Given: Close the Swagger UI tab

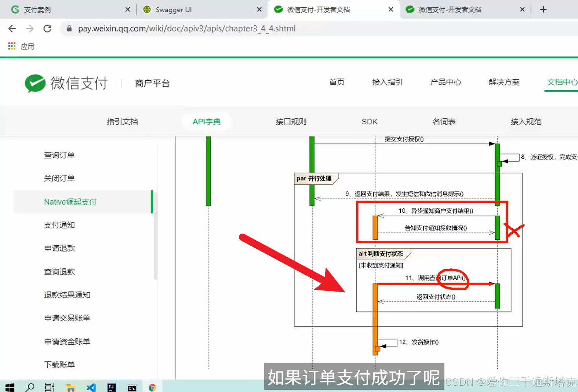Looking at the screenshot, I should 259,10.
